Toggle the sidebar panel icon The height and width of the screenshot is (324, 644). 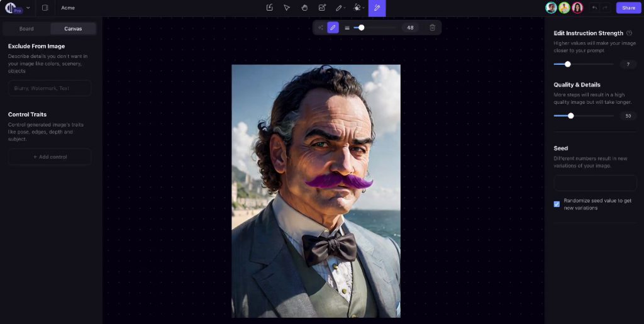pos(45,8)
